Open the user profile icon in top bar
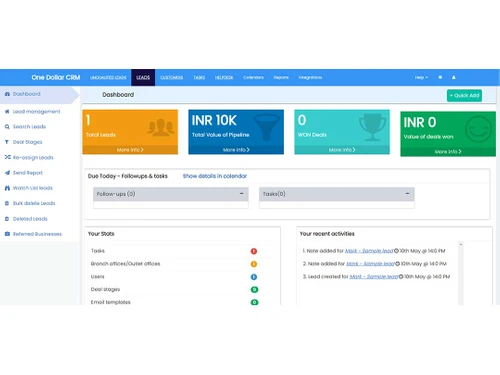Image resolution: width=500 pixels, height=375 pixels. pyautogui.click(x=454, y=77)
